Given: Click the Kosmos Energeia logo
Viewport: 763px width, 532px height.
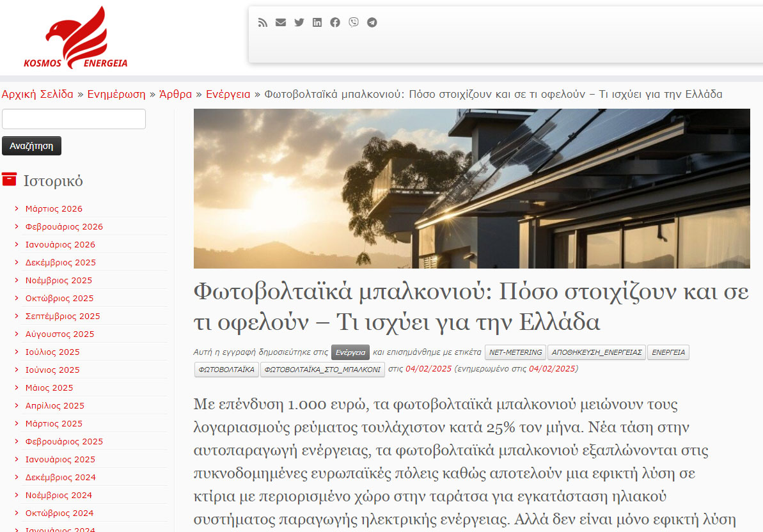Looking at the screenshot, I should pos(75,38).
